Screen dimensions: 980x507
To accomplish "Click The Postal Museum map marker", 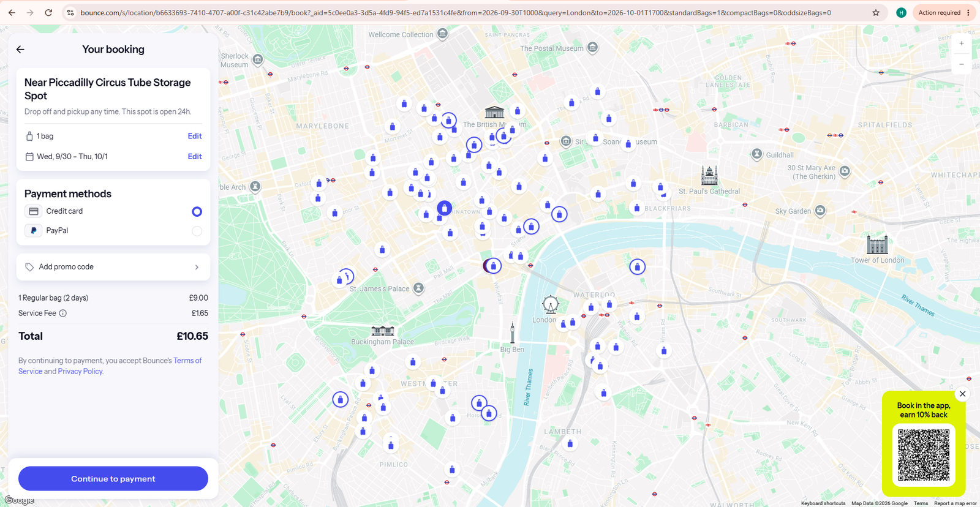I will (592, 47).
